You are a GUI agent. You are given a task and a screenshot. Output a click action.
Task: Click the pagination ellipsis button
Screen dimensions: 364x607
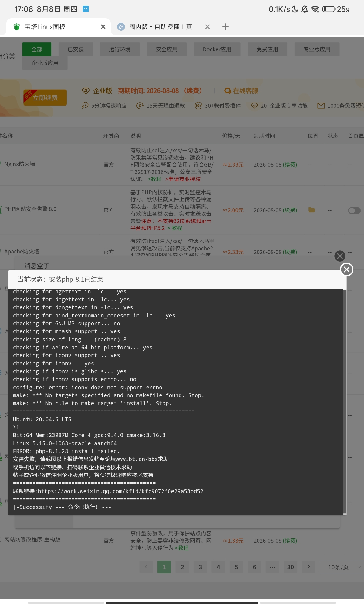tap(272, 567)
